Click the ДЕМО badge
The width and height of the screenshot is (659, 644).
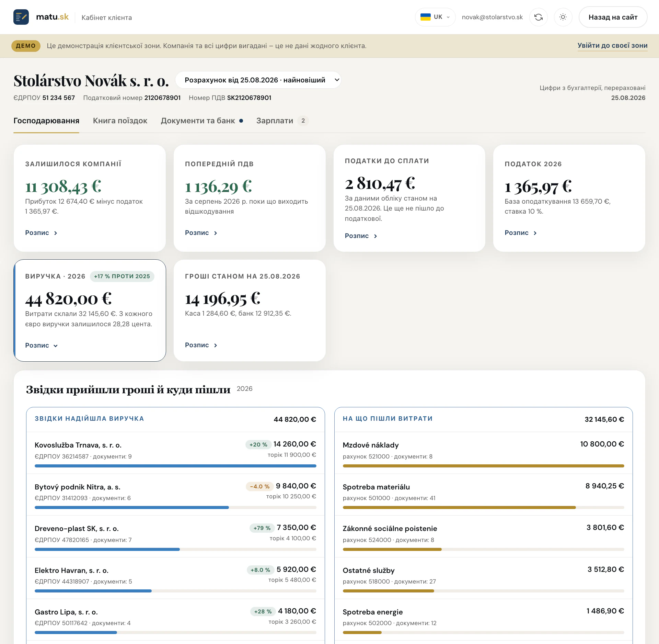tap(26, 46)
